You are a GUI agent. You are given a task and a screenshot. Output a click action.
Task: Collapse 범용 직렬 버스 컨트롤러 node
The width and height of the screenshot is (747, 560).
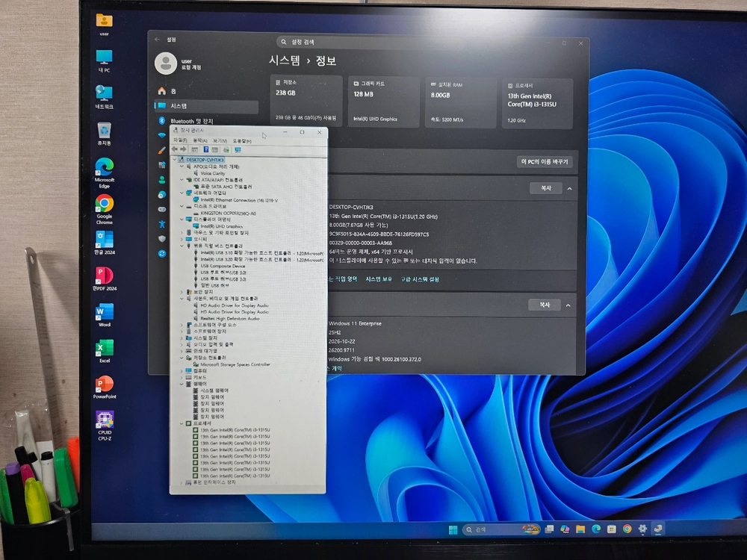click(182, 246)
